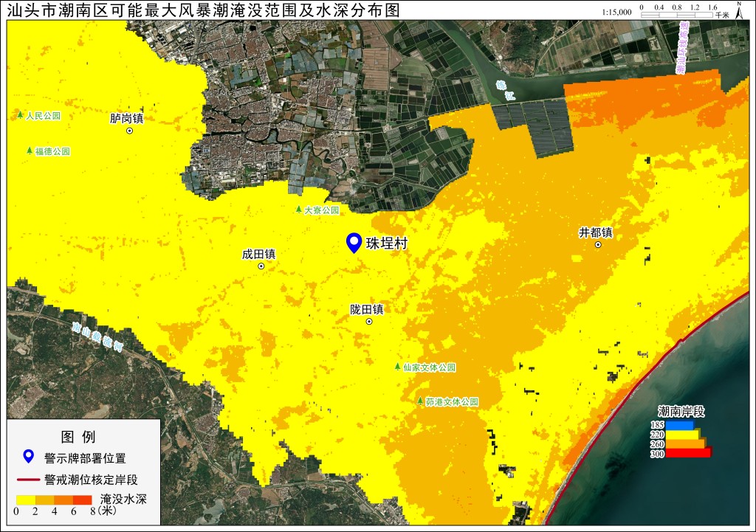
Task: Click the tree icon beside 大寮公园
Action: [299, 210]
